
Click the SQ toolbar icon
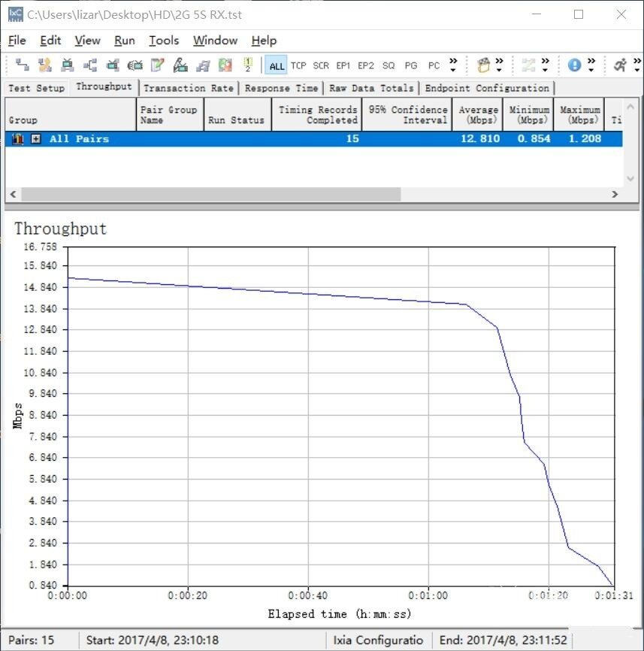pos(389,65)
